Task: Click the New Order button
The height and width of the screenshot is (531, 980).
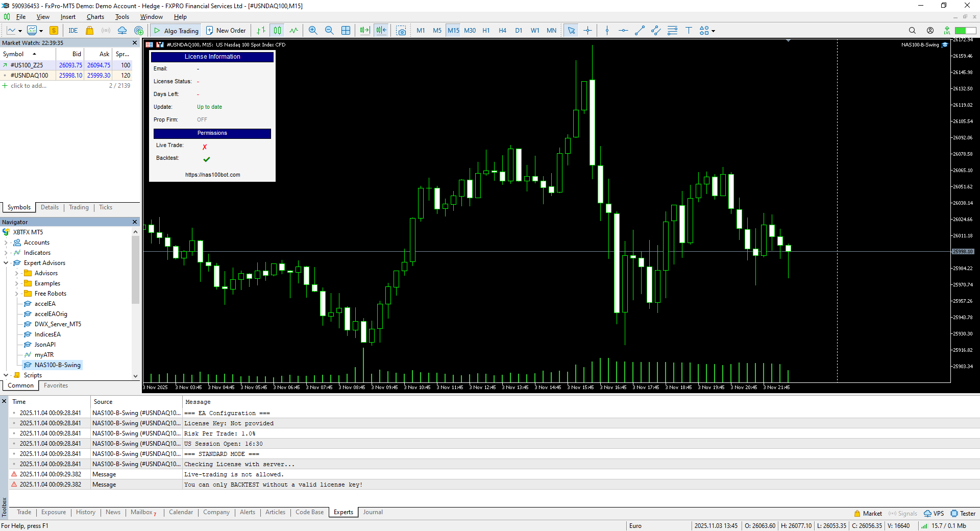Action: point(226,31)
